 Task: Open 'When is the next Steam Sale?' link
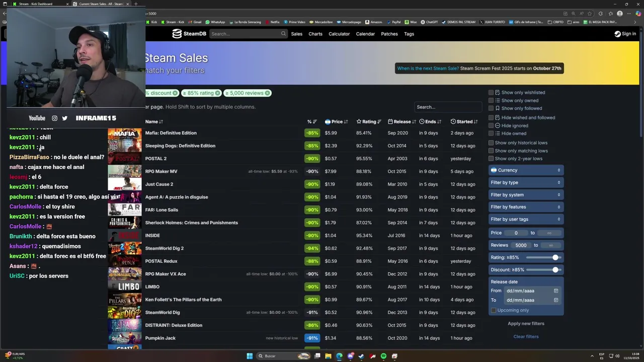click(x=428, y=68)
